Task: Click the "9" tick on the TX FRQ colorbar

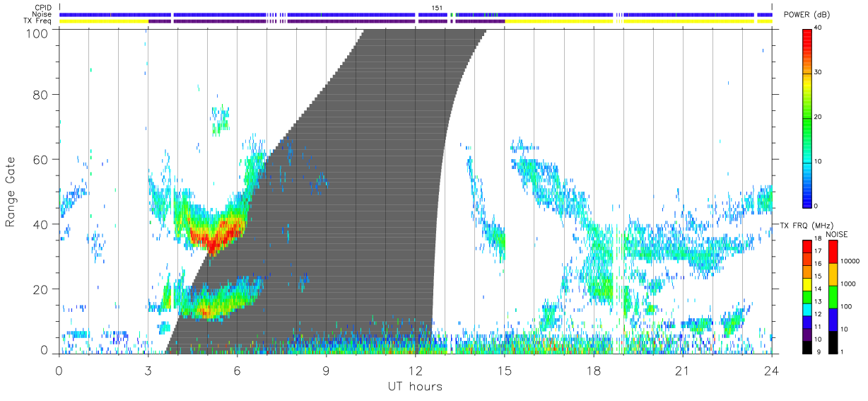Action: coord(817,351)
